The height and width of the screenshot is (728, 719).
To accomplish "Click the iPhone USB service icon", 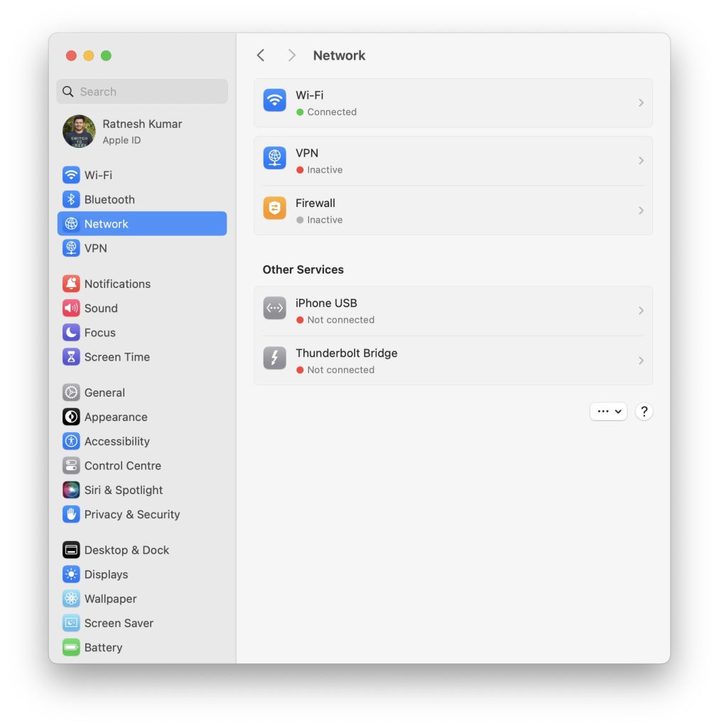I will coord(275,309).
